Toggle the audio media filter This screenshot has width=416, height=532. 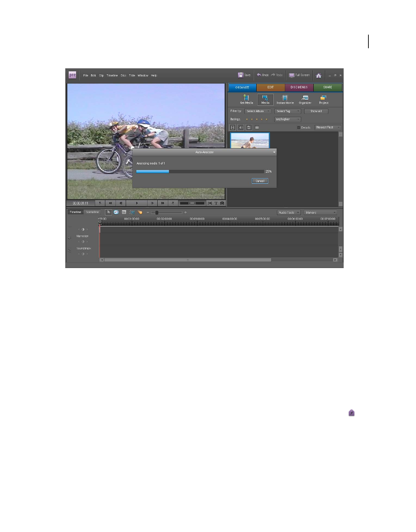click(x=241, y=127)
